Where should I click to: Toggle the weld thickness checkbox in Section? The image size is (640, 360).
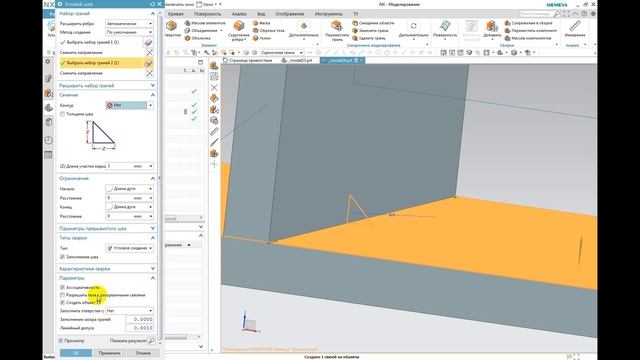[62, 114]
